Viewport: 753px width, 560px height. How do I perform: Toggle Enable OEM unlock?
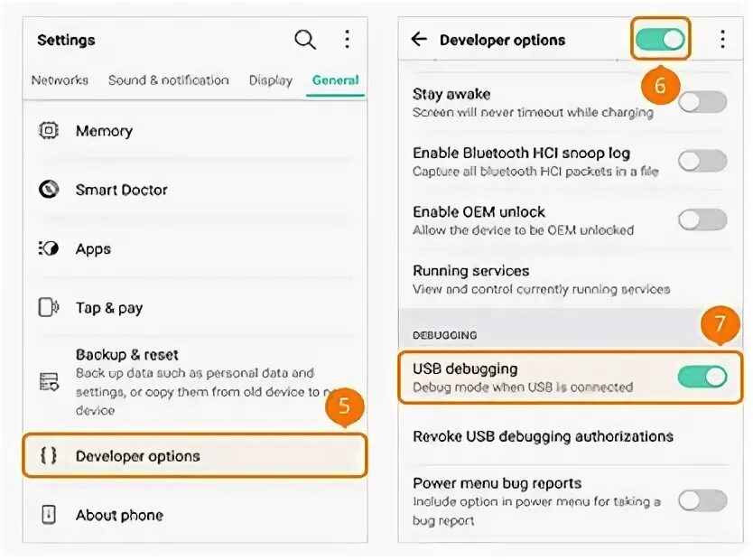tap(702, 219)
